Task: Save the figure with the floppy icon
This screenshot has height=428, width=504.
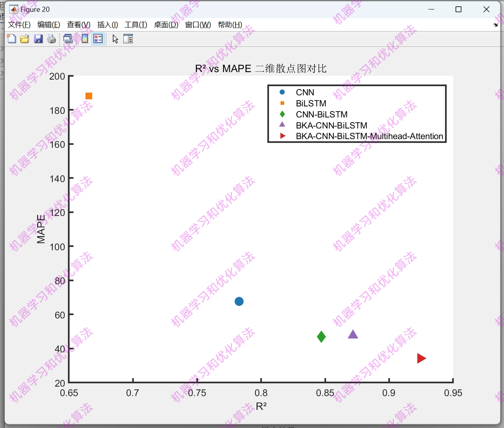Action: (x=38, y=39)
